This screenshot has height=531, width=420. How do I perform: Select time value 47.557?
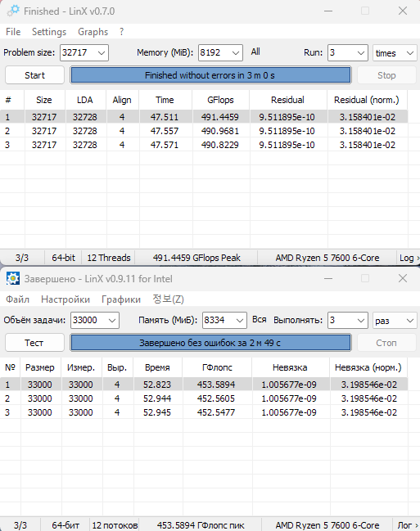click(165, 131)
